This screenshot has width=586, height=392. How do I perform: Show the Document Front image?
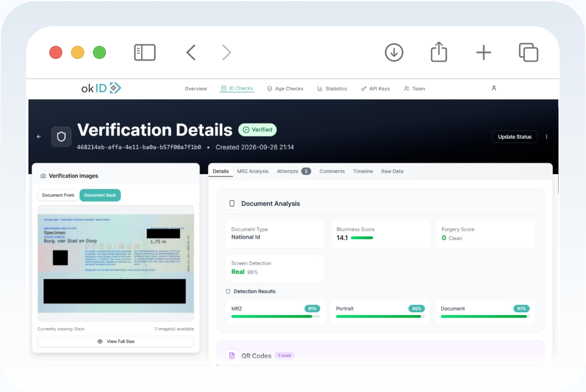pos(58,195)
